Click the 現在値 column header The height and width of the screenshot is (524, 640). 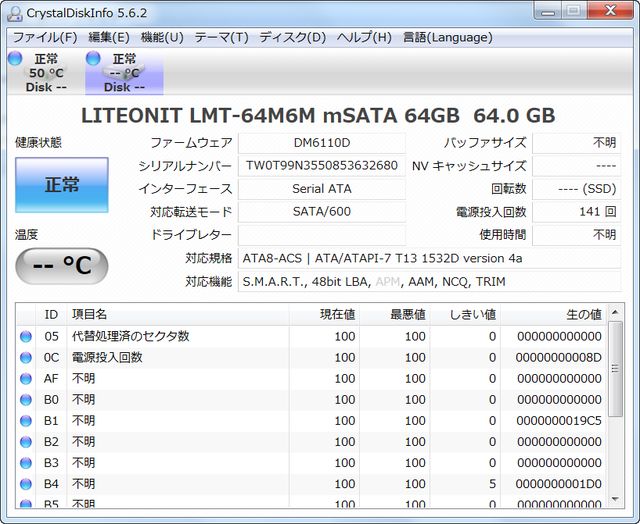tap(324, 315)
